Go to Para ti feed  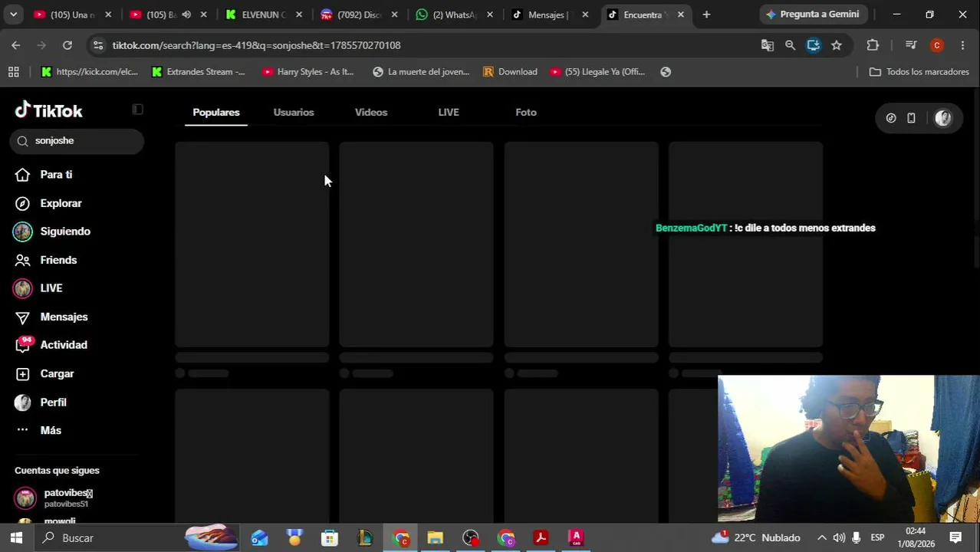(56, 175)
